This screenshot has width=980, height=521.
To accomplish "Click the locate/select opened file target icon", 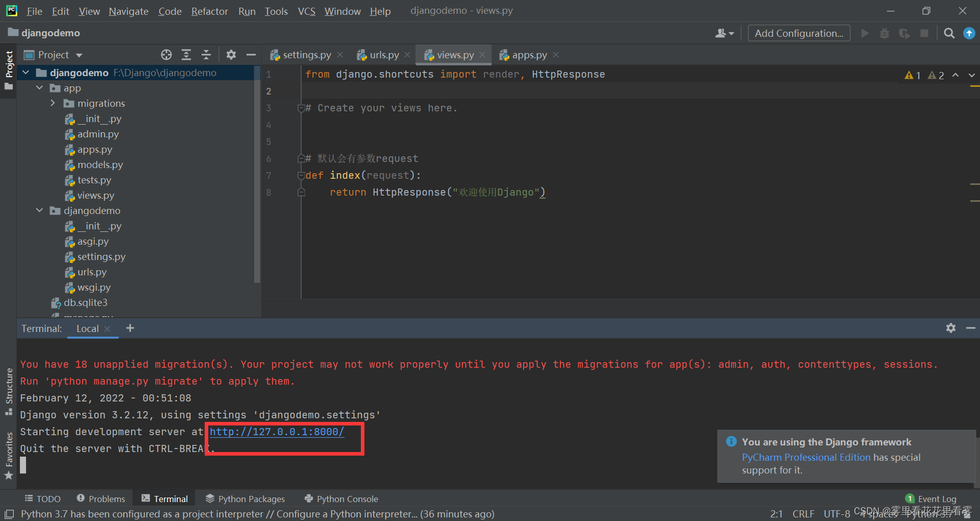I will [x=166, y=55].
